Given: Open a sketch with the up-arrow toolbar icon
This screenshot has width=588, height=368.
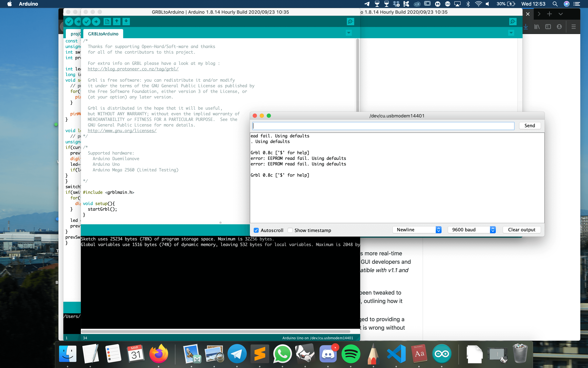Looking at the screenshot, I should [117, 22].
